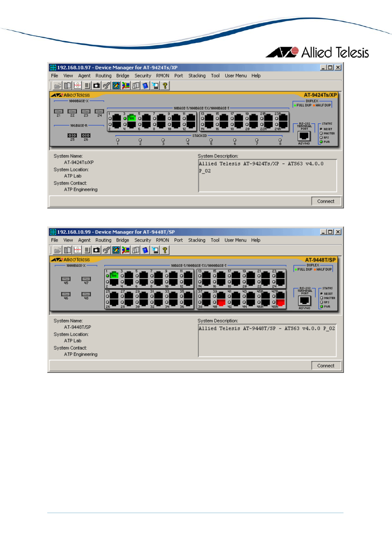Click the yellow help question icon in AT-9424Ts/XP toolbar

click(165, 86)
